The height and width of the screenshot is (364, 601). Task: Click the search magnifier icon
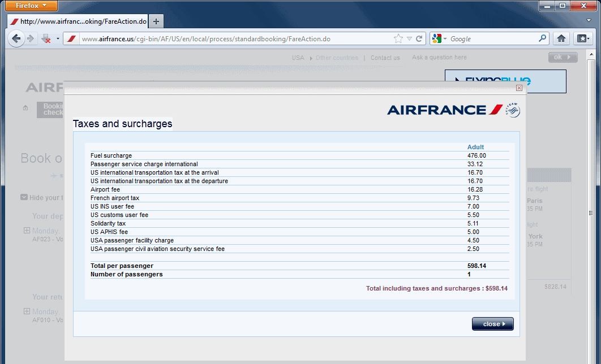tap(542, 38)
